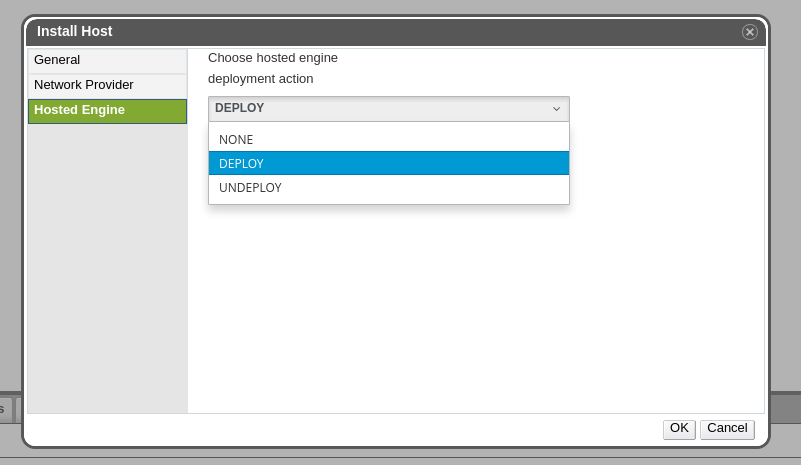Screen dimensions: 801x465
Task: Select the Hosted Engine tab
Action: pyautogui.click(x=107, y=110)
